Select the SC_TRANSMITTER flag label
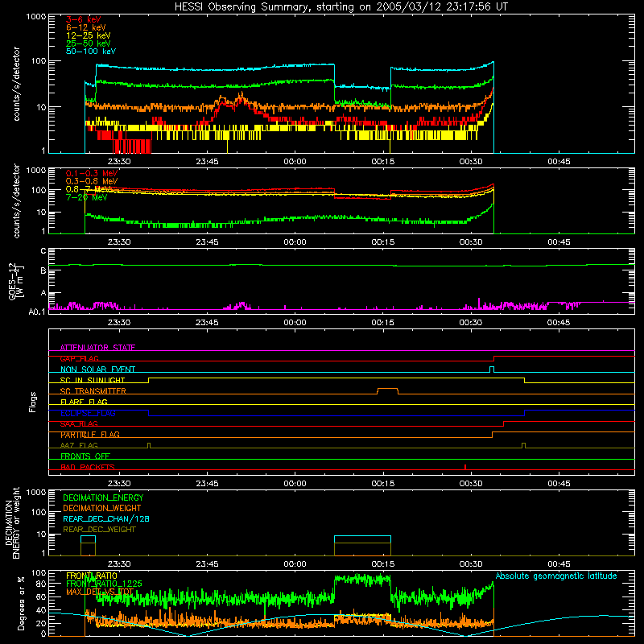Image resolution: width=644 pixels, height=644 pixels. click(x=93, y=391)
